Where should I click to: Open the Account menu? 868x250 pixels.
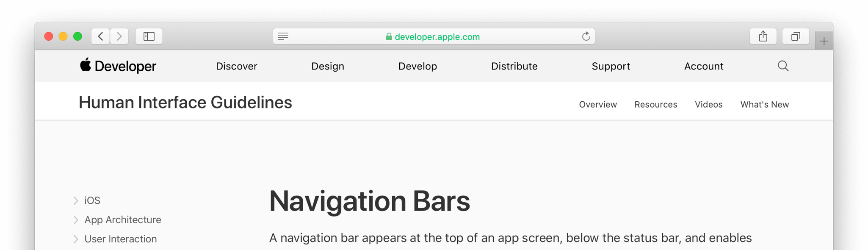704,66
